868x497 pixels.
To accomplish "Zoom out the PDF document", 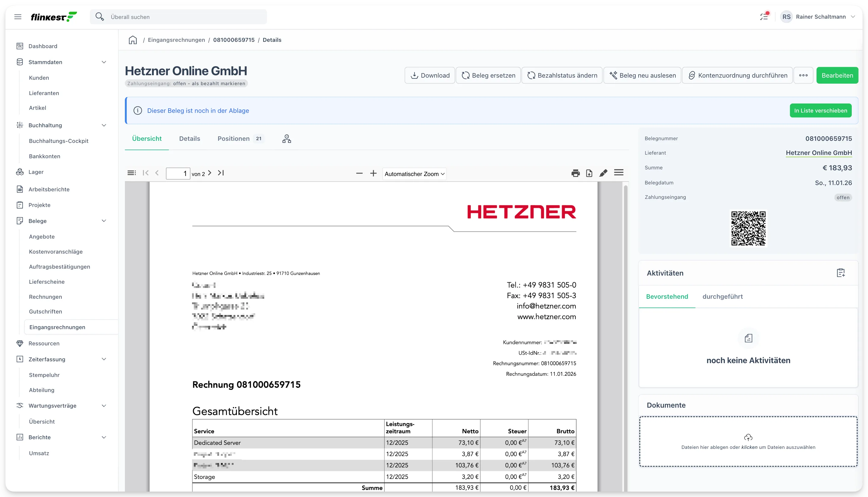I will [x=359, y=173].
